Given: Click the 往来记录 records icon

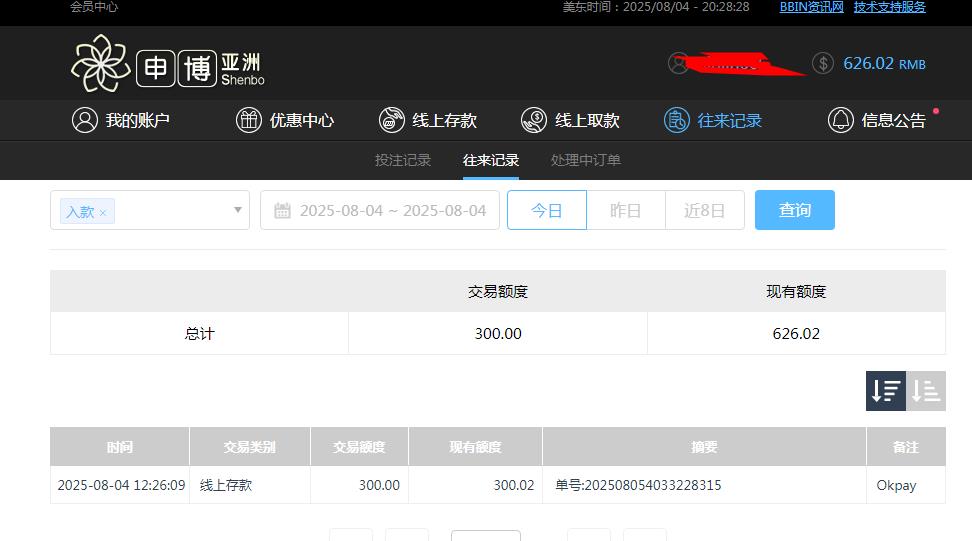Looking at the screenshot, I should [676, 120].
